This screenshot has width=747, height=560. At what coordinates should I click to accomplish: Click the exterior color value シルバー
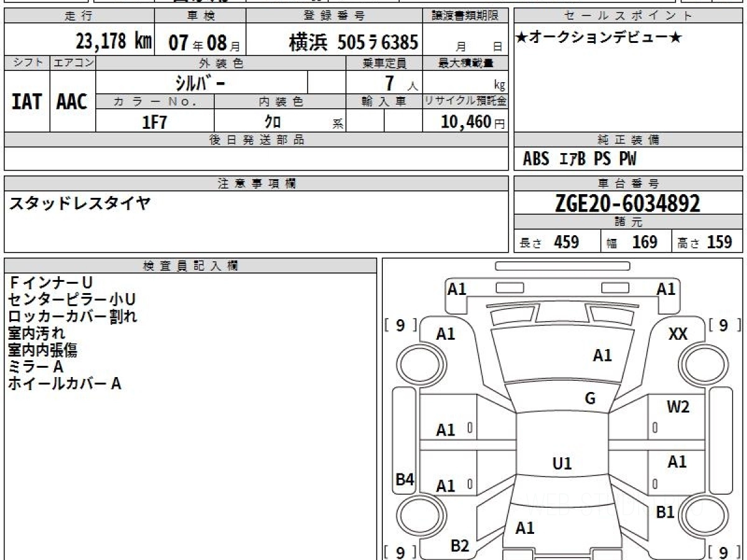pyautogui.click(x=199, y=83)
